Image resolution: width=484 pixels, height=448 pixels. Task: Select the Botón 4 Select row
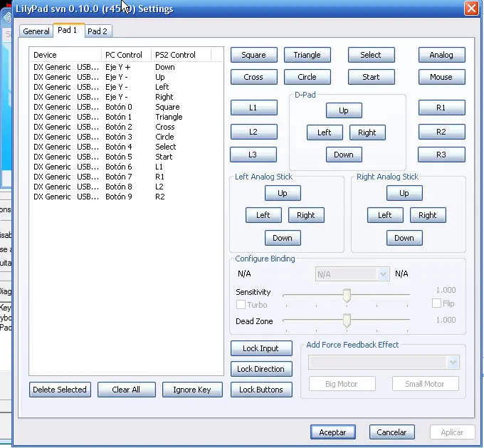(x=126, y=147)
